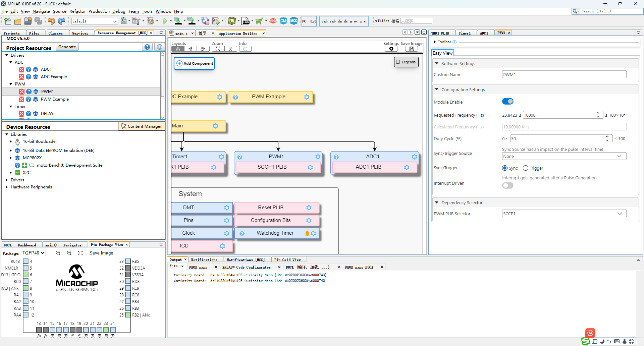Switch to the main.c editor tab
Image resolution: width=644 pixels, height=346 pixels.
click(x=181, y=33)
